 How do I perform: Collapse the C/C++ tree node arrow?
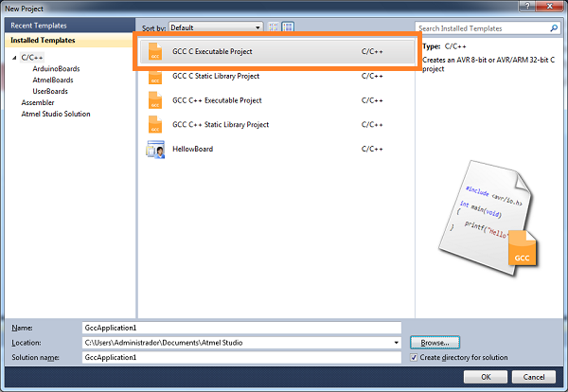(14, 58)
